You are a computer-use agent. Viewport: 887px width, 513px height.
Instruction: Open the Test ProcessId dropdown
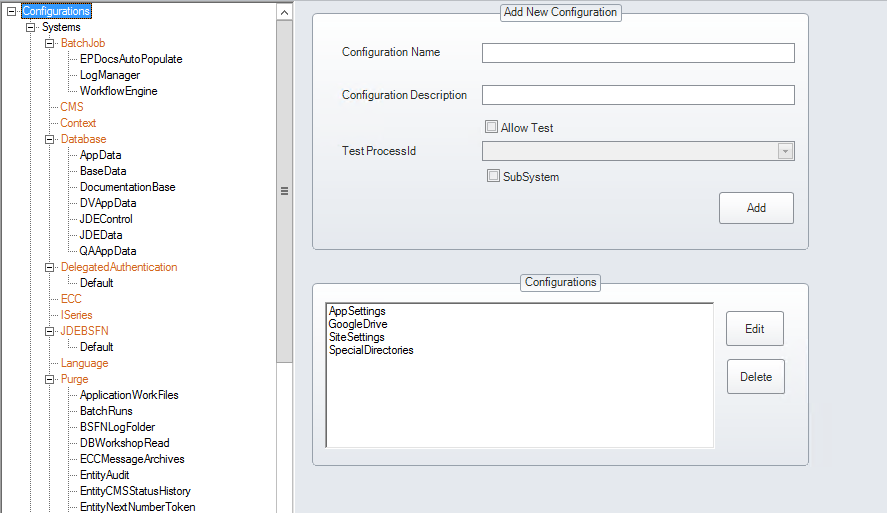[x=785, y=151]
